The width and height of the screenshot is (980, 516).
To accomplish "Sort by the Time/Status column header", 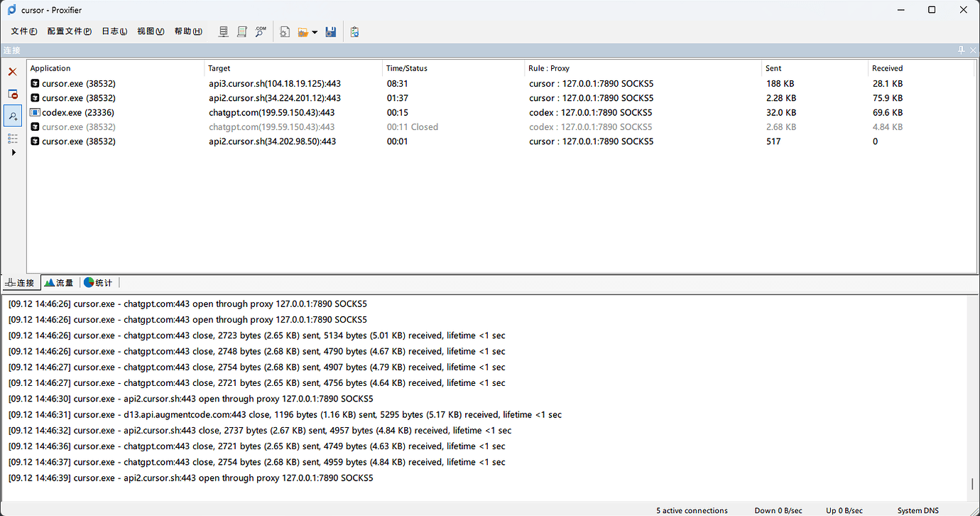I will pyautogui.click(x=454, y=68).
